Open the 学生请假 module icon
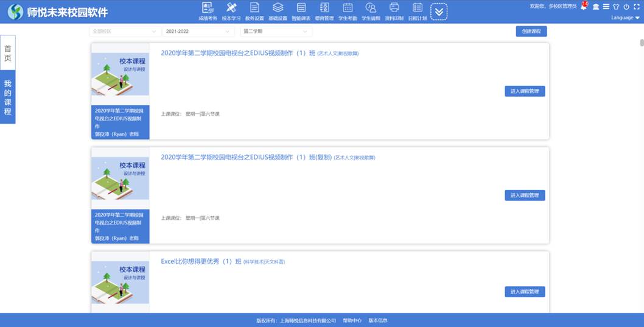The image size is (644, 327). pyautogui.click(x=371, y=11)
